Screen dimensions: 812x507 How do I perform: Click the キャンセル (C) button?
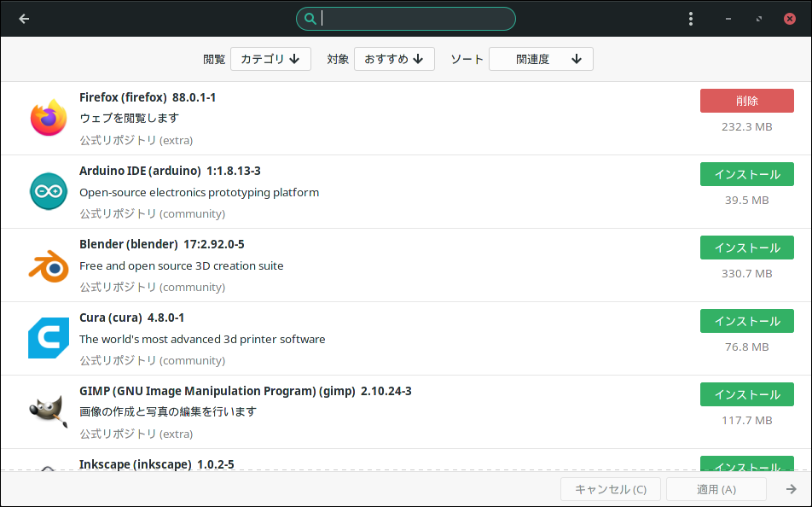[611, 489]
